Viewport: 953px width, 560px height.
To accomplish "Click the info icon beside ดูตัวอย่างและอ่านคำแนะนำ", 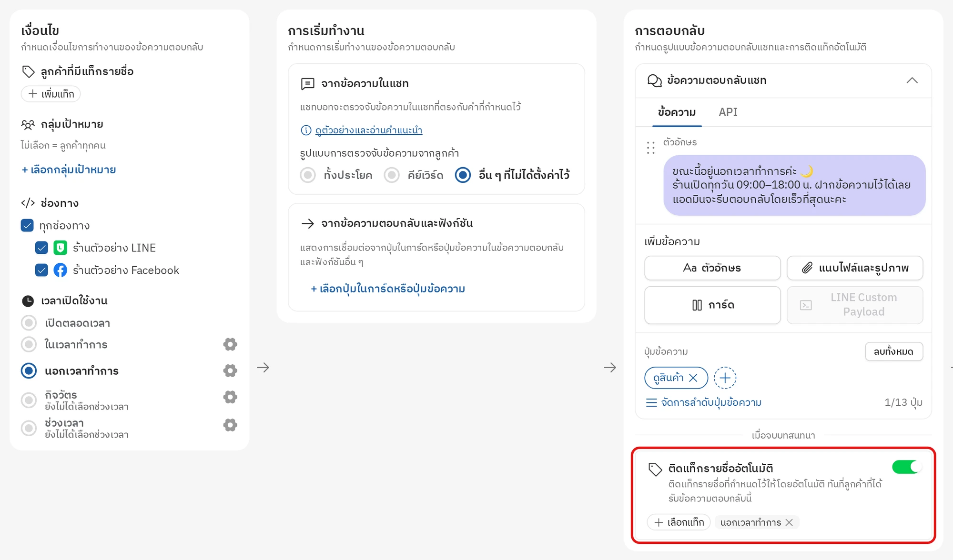I will 306,130.
